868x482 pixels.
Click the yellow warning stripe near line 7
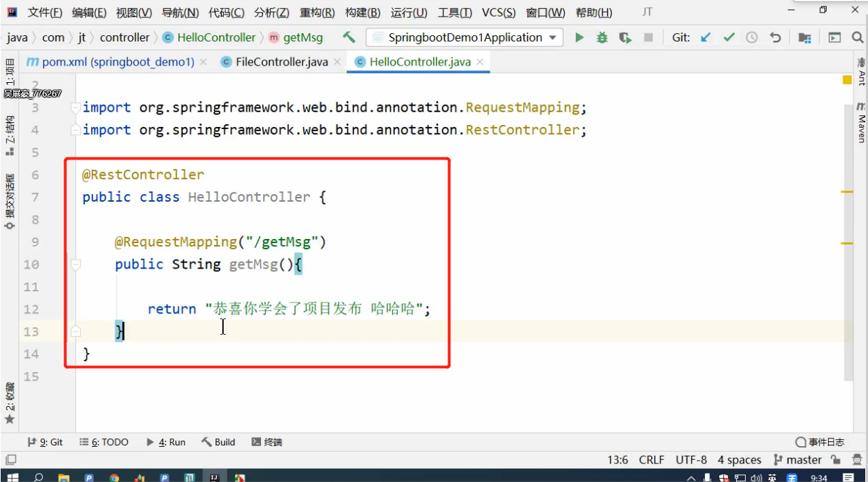(x=847, y=191)
